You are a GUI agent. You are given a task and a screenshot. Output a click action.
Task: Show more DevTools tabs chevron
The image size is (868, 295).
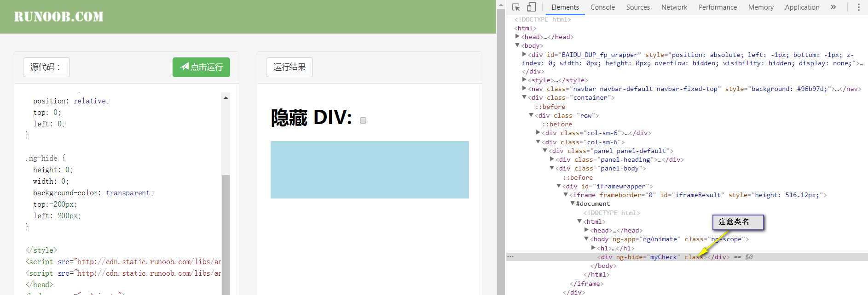click(833, 7)
